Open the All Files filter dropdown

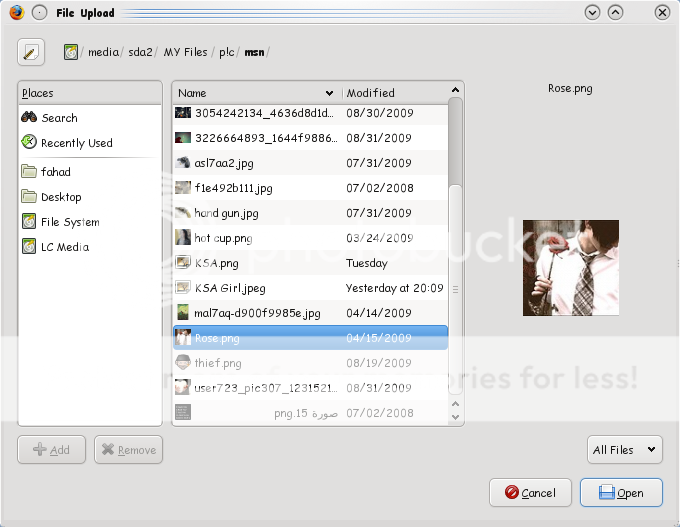tap(624, 450)
